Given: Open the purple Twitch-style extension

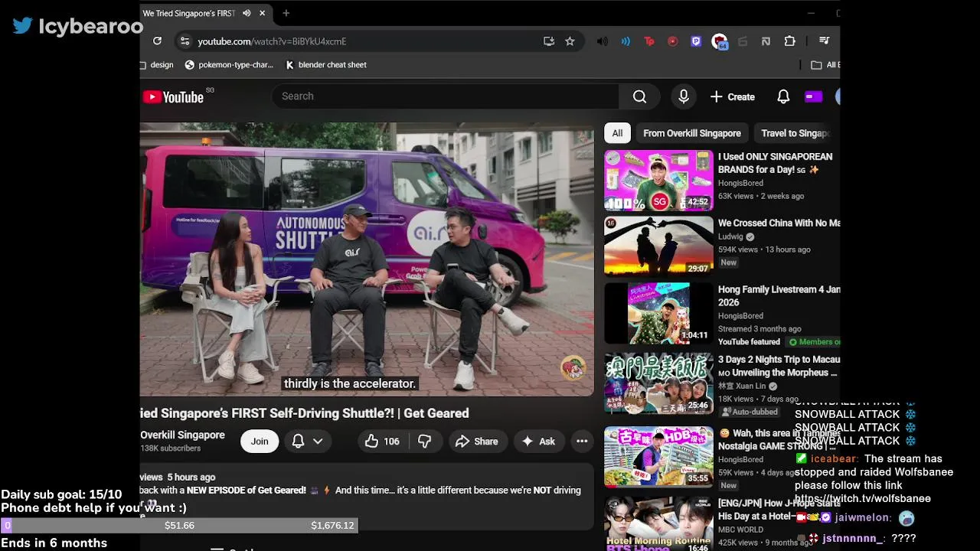Looking at the screenshot, I should point(696,41).
